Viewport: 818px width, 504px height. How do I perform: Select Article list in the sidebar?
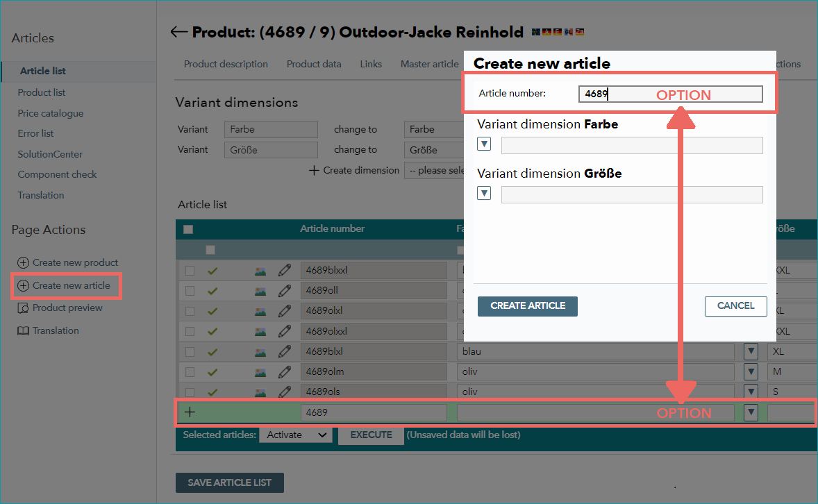(43, 71)
